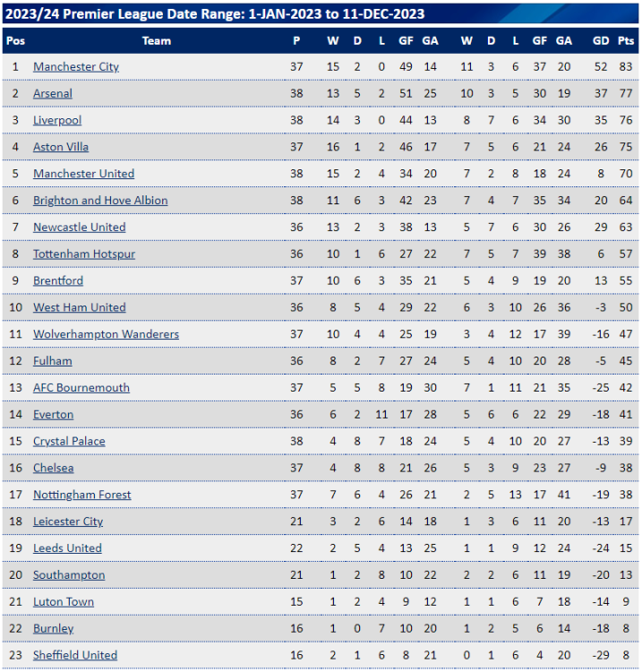642x672 pixels.
Task: Open the Manchester City team link
Action: point(76,67)
